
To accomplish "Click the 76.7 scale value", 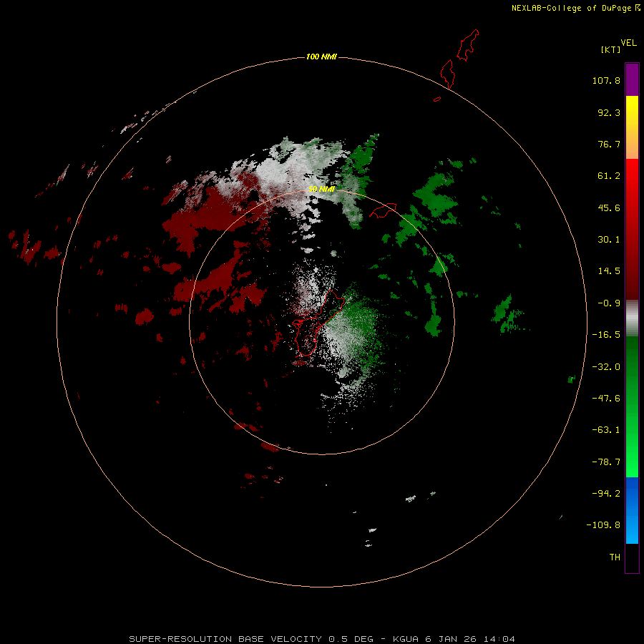I will [609, 144].
